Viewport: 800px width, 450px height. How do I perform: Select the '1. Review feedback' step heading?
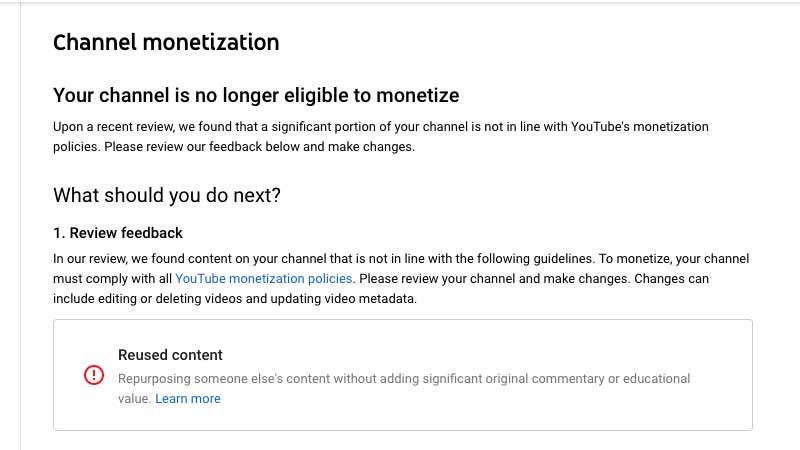[118, 233]
